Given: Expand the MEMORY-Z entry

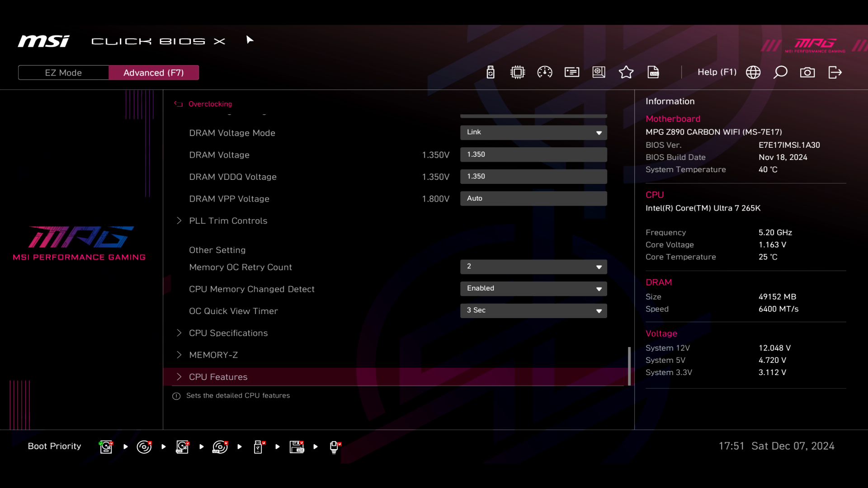Looking at the screenshot, I should point(213,355).
